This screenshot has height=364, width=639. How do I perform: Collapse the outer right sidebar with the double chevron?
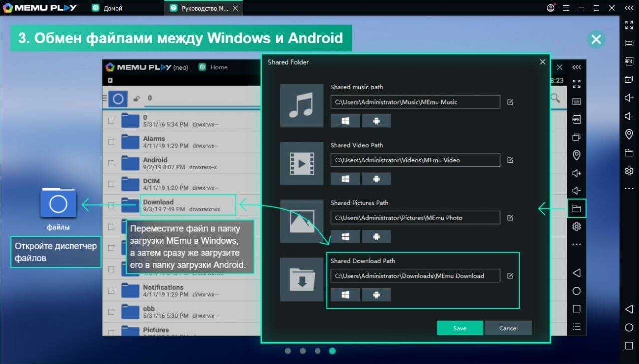[x=629, y=8]
